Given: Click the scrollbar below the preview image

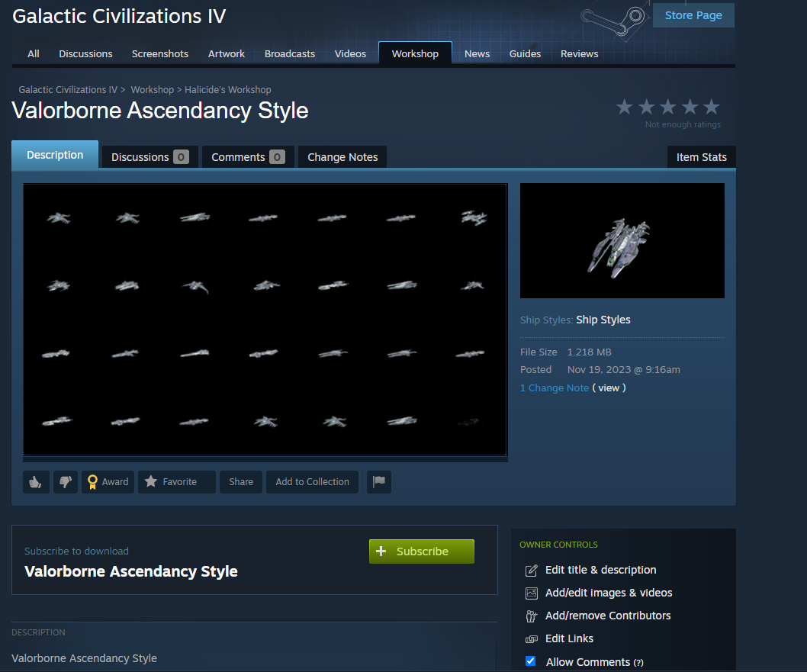Looking at the screenshot, I should click(265, 459).
